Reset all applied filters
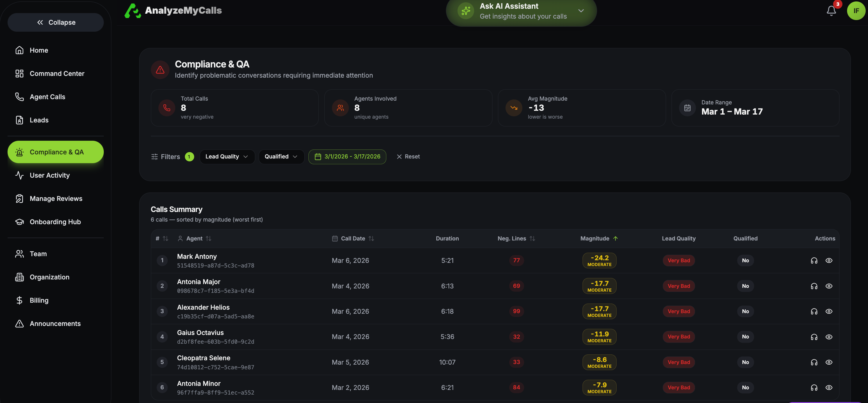Screen dimensions: 868x403 coord(408,157)
